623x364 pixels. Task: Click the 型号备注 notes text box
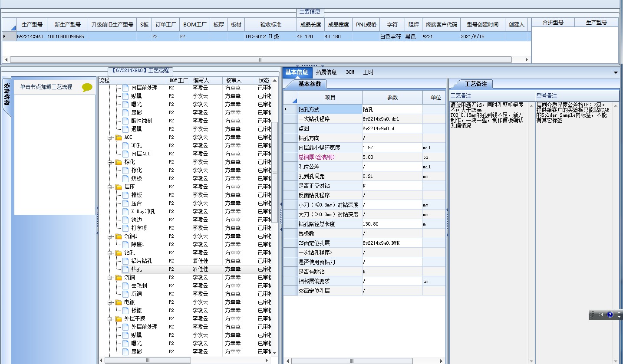[x=574, y=232]
